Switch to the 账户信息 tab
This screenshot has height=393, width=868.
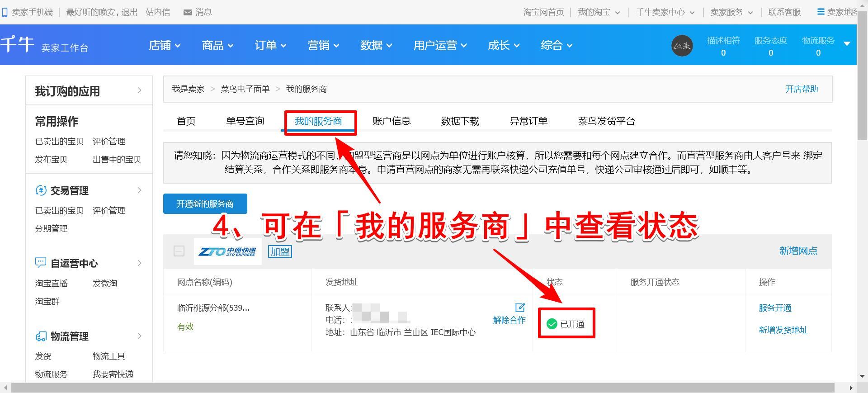392,121
